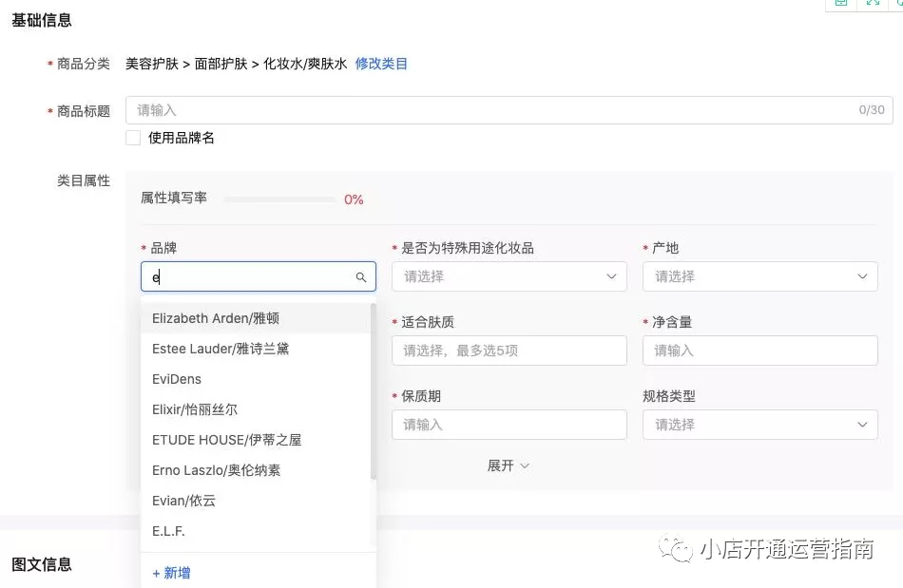Click the search icon in brand field
Image resolution: width=903 pixels, height=588 pixels.
[361, 277]
